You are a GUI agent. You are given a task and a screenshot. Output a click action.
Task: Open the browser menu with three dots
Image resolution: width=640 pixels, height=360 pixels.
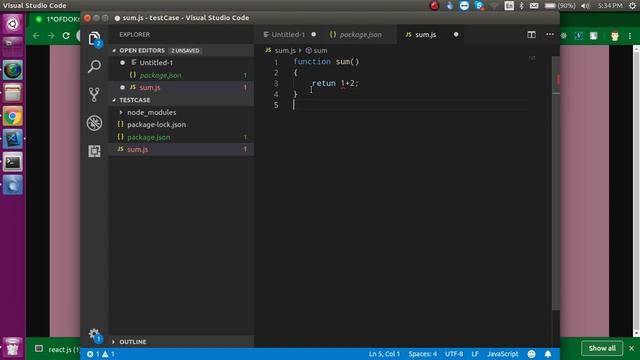click(x=630, y=36)
